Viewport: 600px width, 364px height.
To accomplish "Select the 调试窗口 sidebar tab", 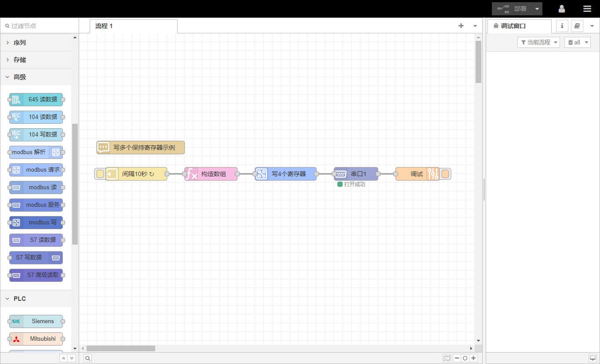I will click(x=513, y=26).
